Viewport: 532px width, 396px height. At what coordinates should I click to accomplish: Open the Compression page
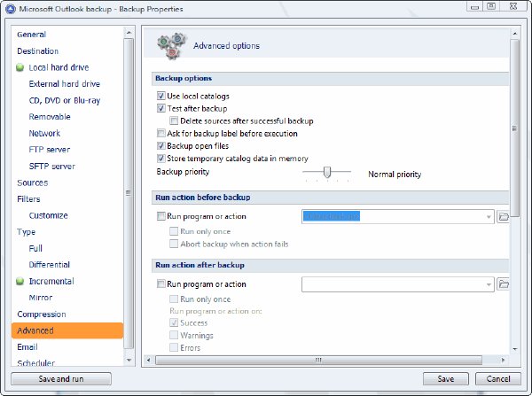[x=42, y=314]
